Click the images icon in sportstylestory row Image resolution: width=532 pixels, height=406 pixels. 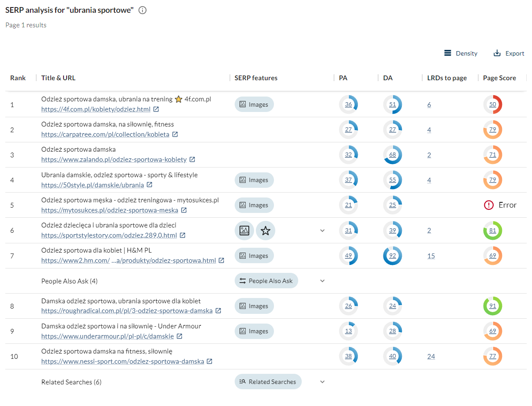244,231
